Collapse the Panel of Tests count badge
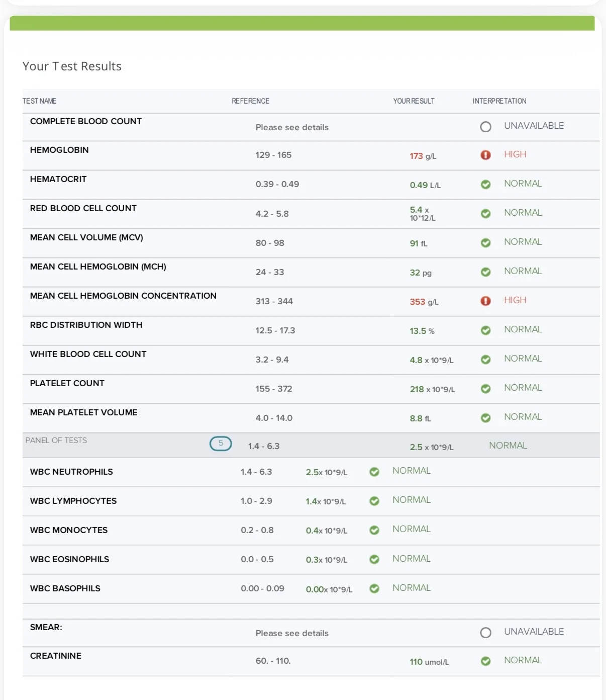Image resolution: width=606 pixels, height=700 pixels. pos(221,444)
